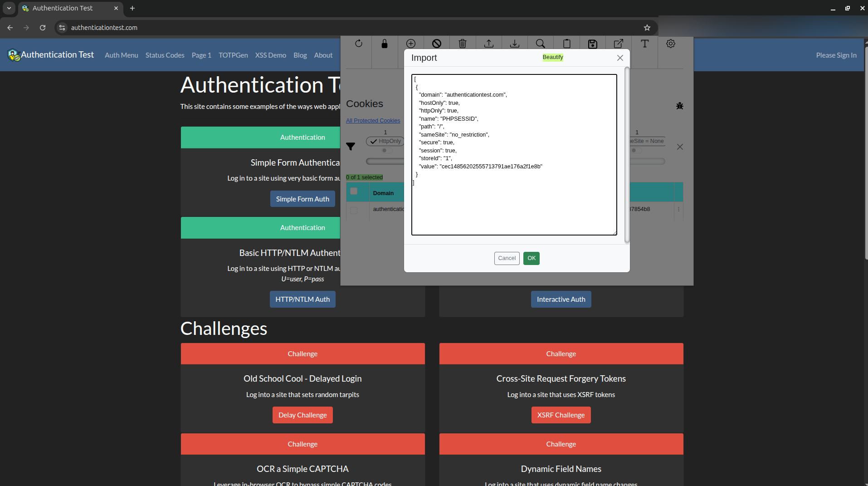Tick the select-all checkbox in table header
This screenshot has height=486, width=868.
pyautogui.click(x=354, y=191)
